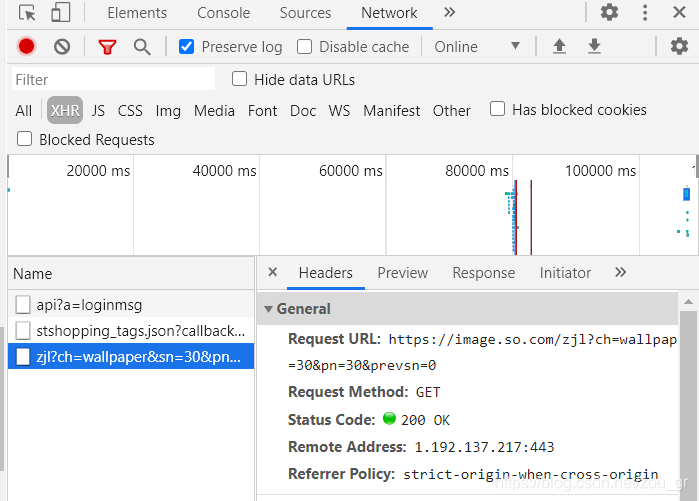This screenshot has height=501, width=699.
Task: Open the Response detail tab
Action: click(x=484, y=273)
